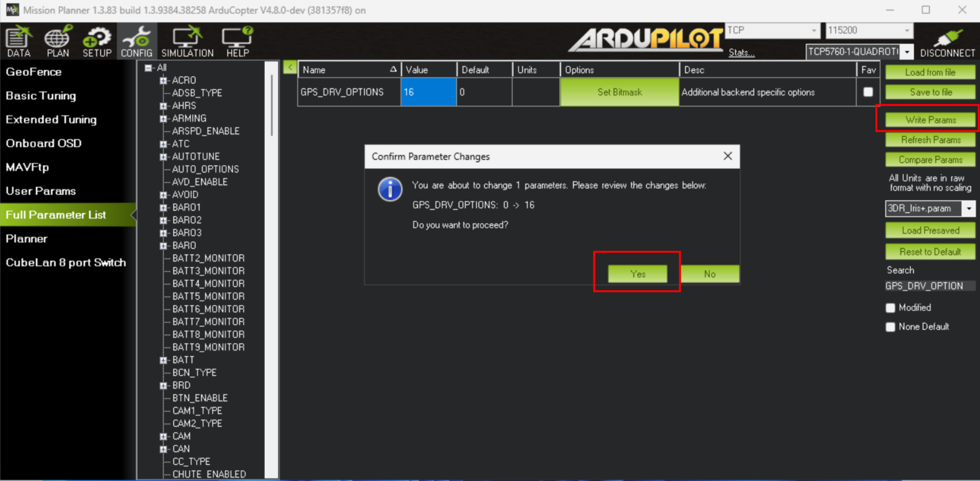Click the value cell showing 16

click(428, 92)
